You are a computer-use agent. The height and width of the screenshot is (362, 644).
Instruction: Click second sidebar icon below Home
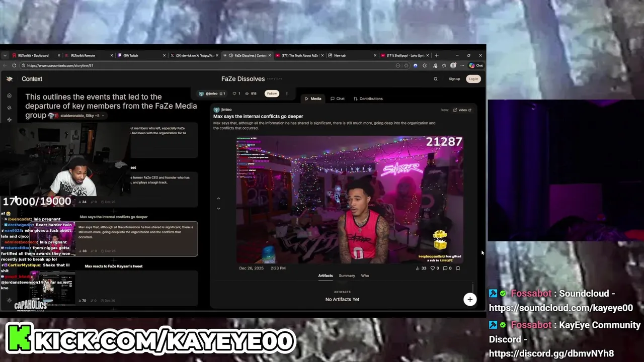[9, 108]
